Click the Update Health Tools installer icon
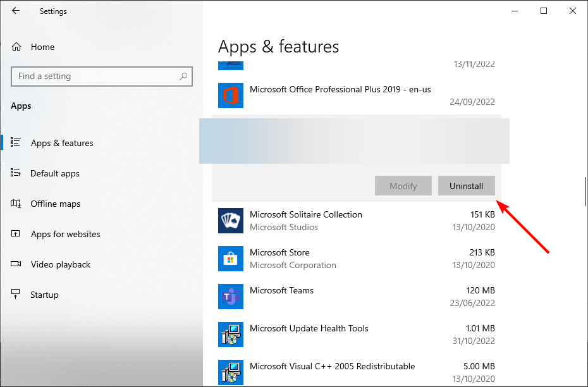The height and width of the screenshot is (387, 588). coord(231,334)
